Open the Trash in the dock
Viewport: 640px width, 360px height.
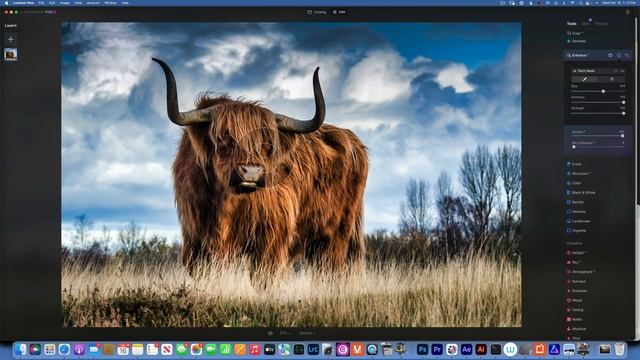tap(620, 349)
